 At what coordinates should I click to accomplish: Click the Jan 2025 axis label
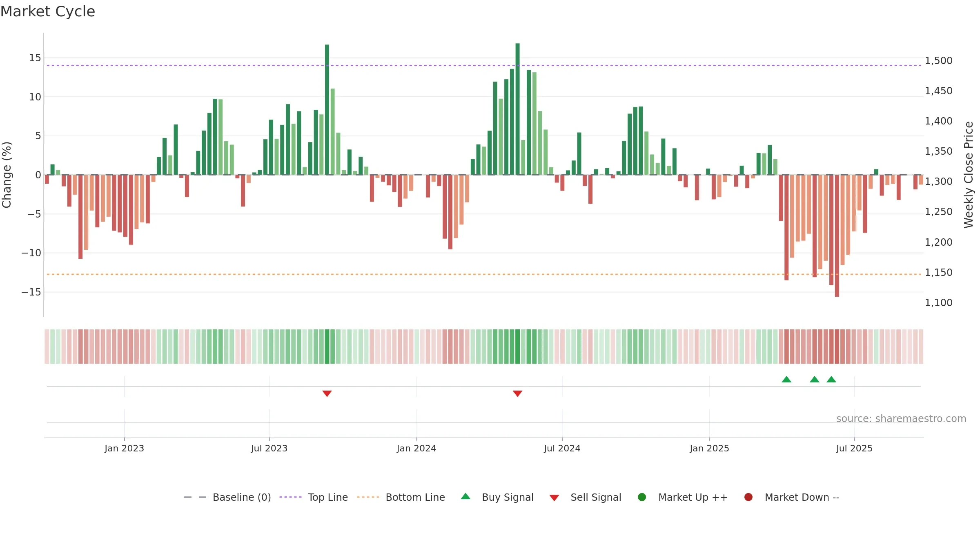[709, 449]
